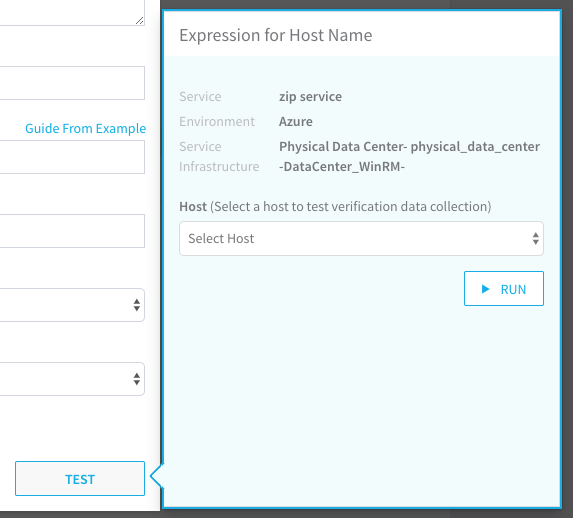Focus the input under Guide From Example

point(72,157)
